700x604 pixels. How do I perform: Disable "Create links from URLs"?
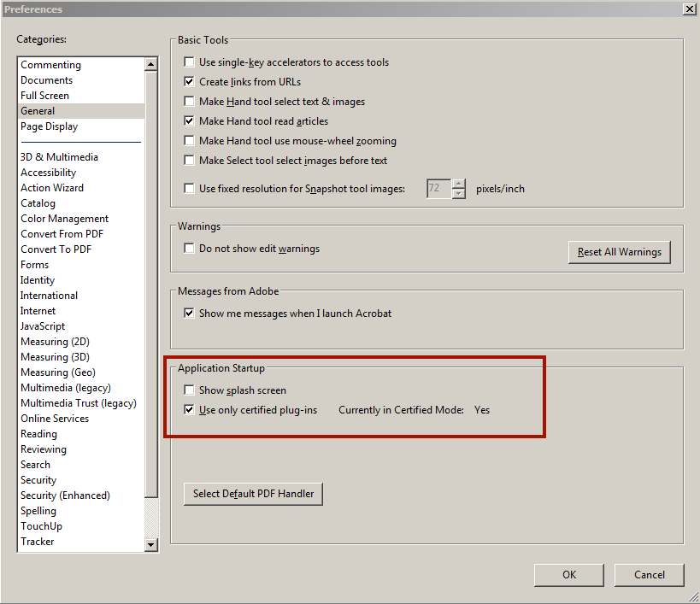189,82
